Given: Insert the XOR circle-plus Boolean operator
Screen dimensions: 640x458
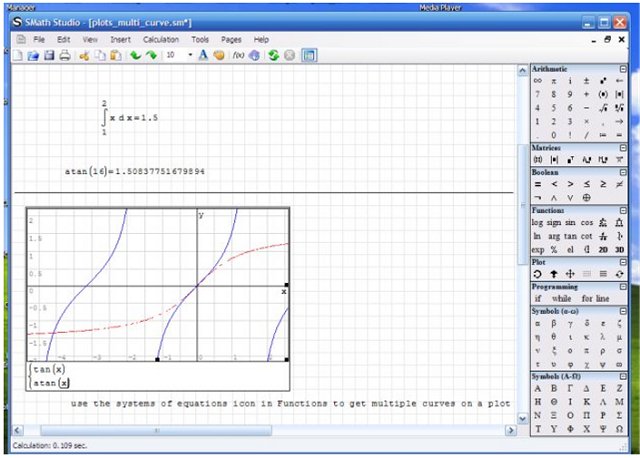Looking at the screenshot, I should [587, 198].
